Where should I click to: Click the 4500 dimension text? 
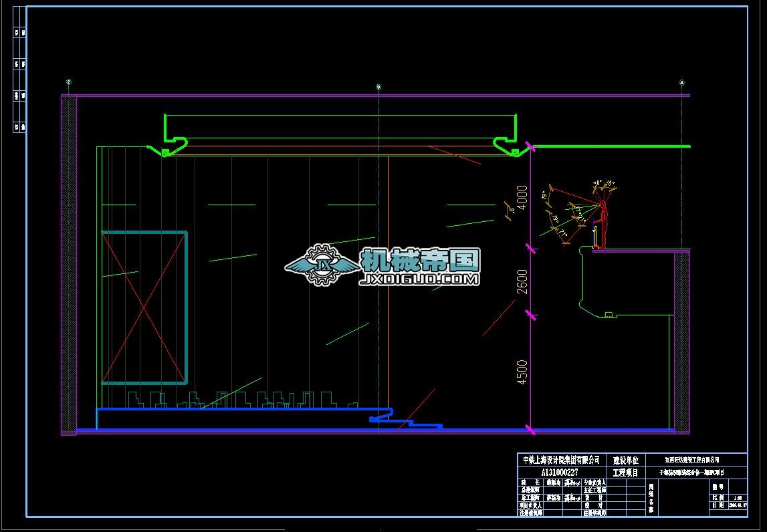522,372
